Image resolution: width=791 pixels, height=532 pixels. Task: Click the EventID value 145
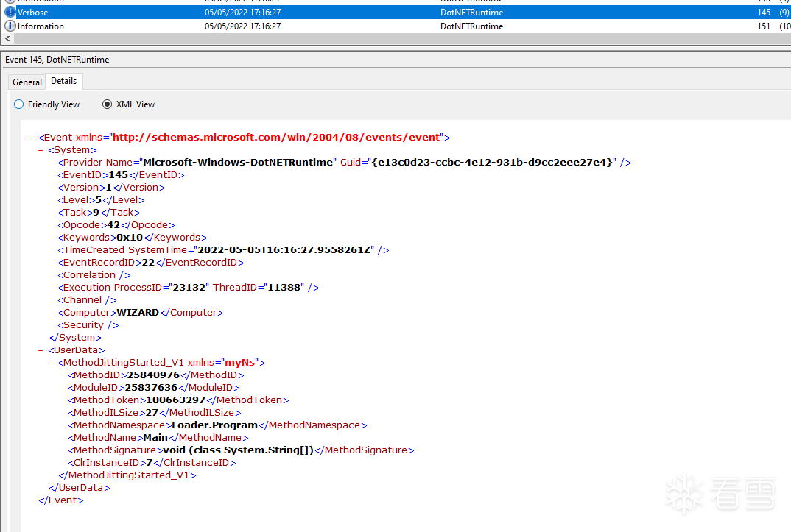(x=118, y=175)
